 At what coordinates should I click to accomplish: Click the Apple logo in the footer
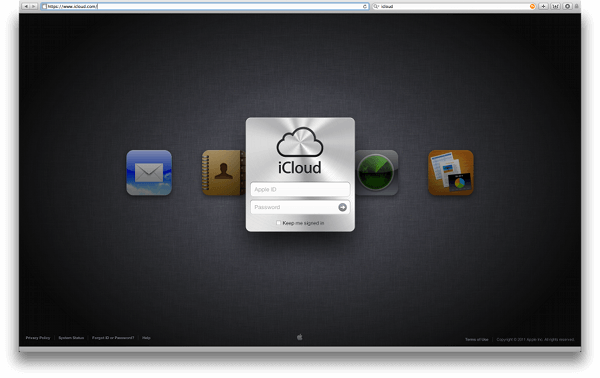coord(300,337)
